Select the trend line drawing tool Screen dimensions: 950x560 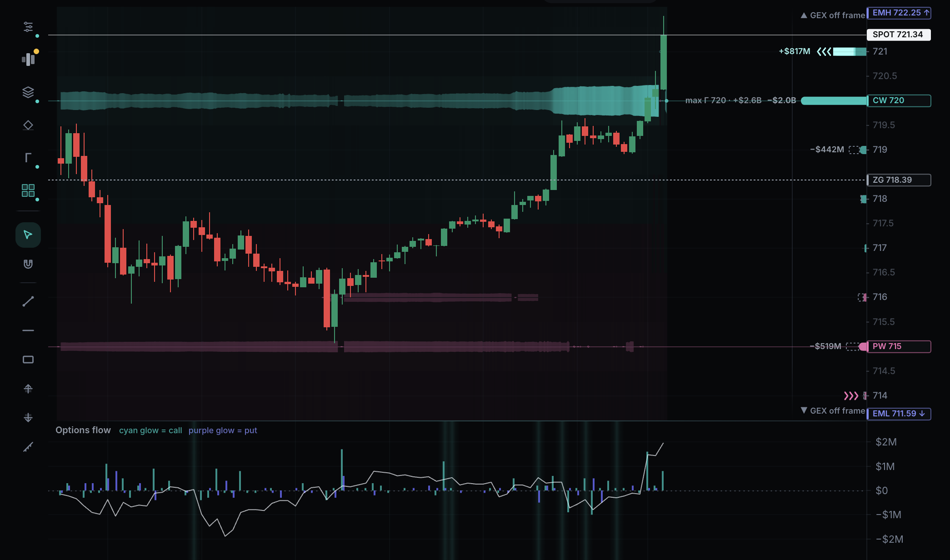[x=28, y=301]
